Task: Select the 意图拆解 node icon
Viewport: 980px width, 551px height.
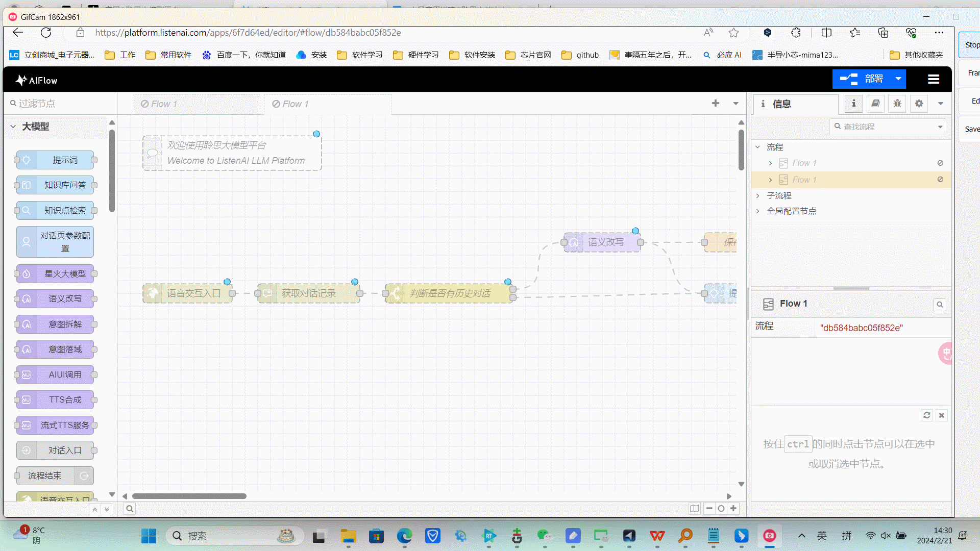Action: [x=26, y=323]
